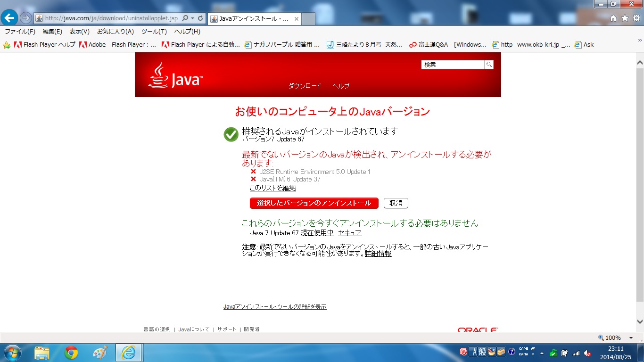Open the 表示(V) menu

pos(79,32)
